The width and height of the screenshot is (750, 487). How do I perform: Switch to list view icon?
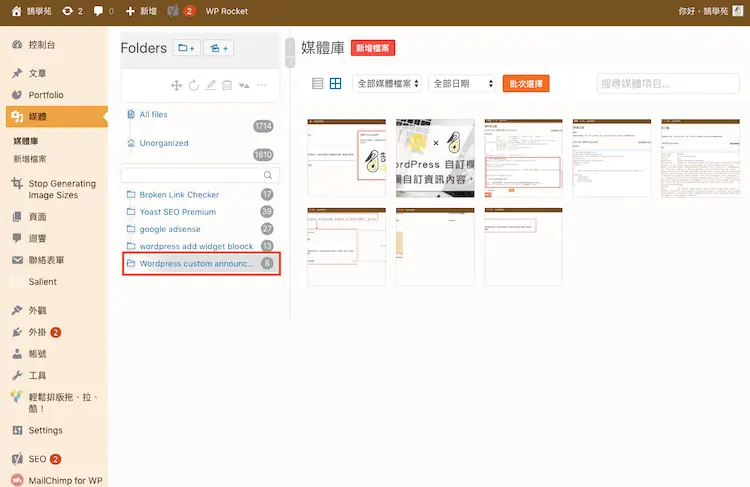click(x=318, y=84)
